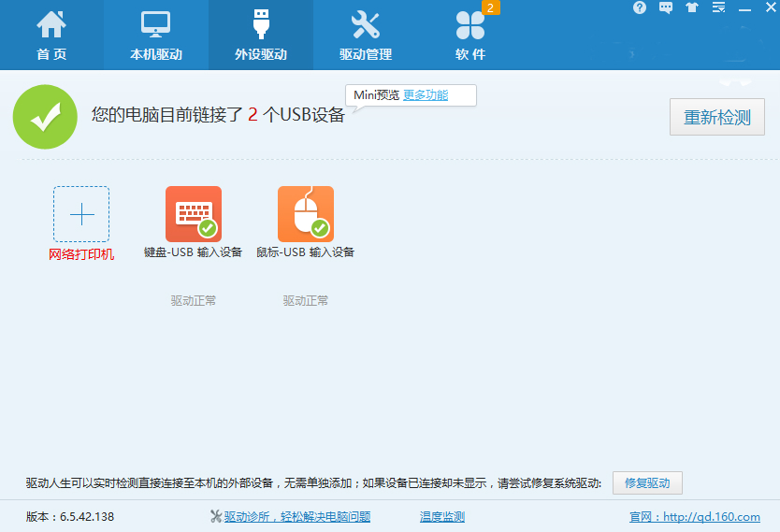
Task: Click 驱动正常 status under the keyboard
Action: [x=194, y=300]
